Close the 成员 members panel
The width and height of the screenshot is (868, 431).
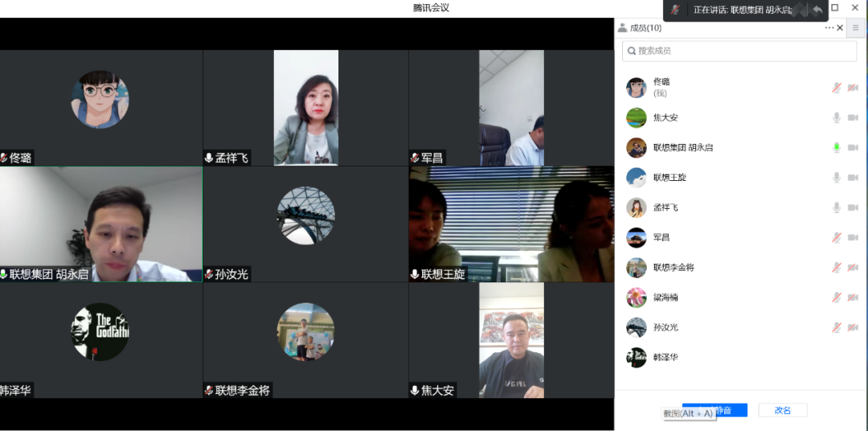click(840, 27)
